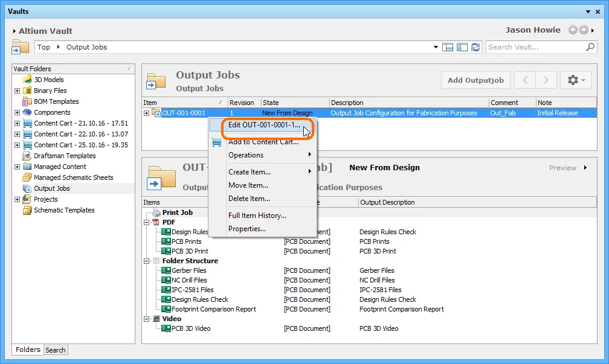Expand the Components folder
The height and width of the screenshot is (364, 609).
[17, 112]
